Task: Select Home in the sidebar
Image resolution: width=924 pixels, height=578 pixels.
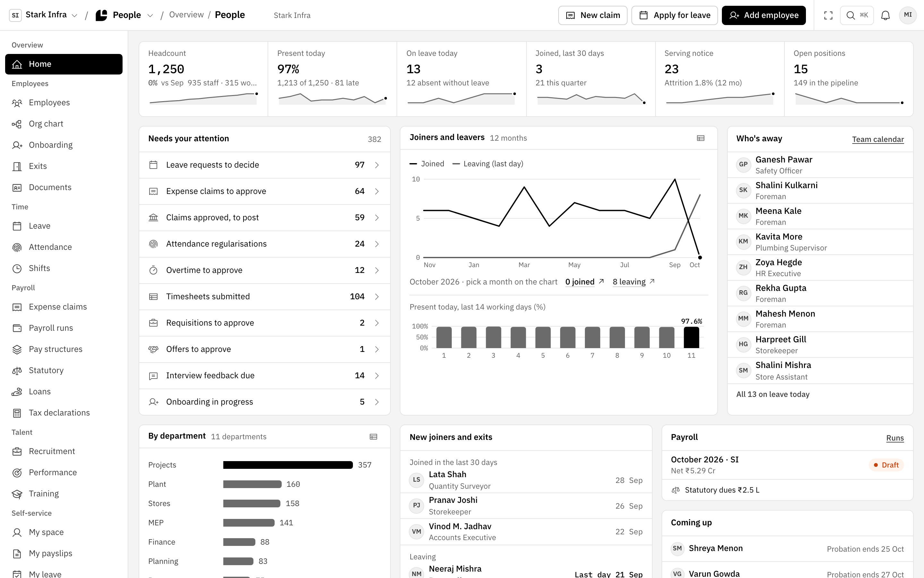Action: click(x=64, y=64)
